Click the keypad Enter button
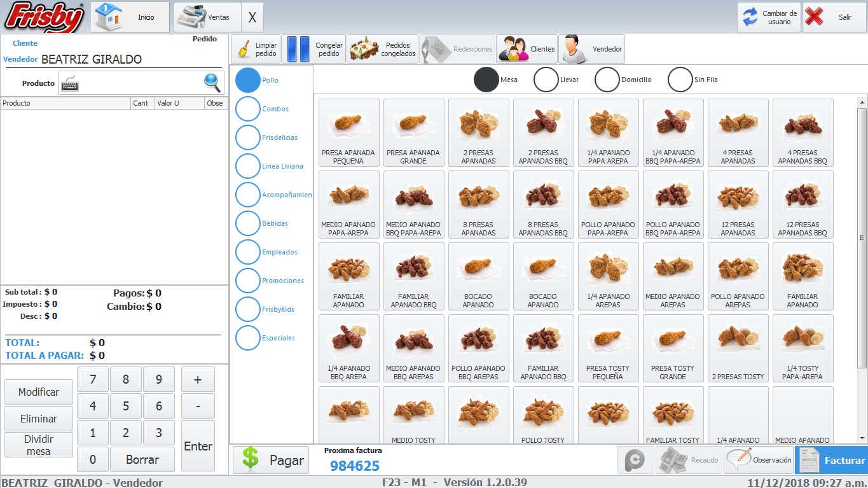Viewport: 868px width, 488px height. click(198, 446)
